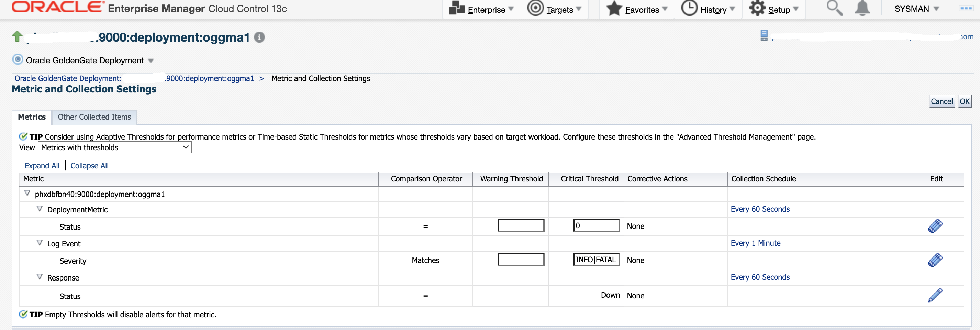Open the notifications bell icon

pyautogui.click(x=862, y=8)
